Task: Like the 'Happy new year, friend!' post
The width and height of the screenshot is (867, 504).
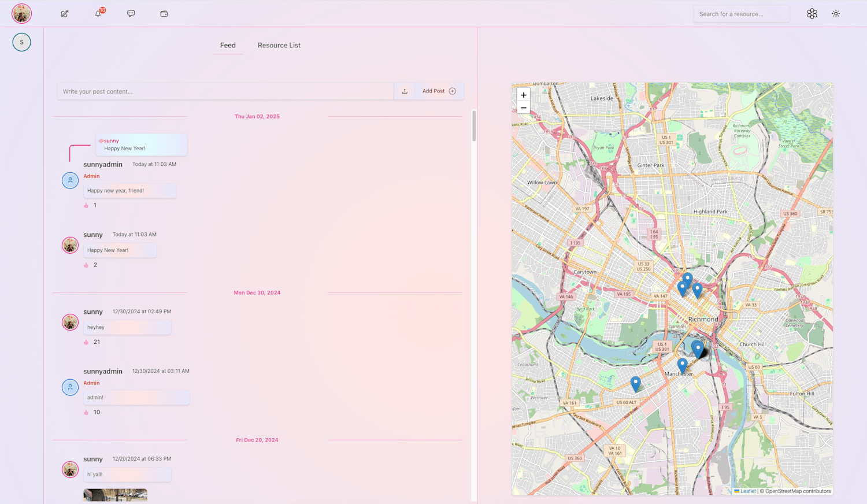Action: tap(86, 205)
